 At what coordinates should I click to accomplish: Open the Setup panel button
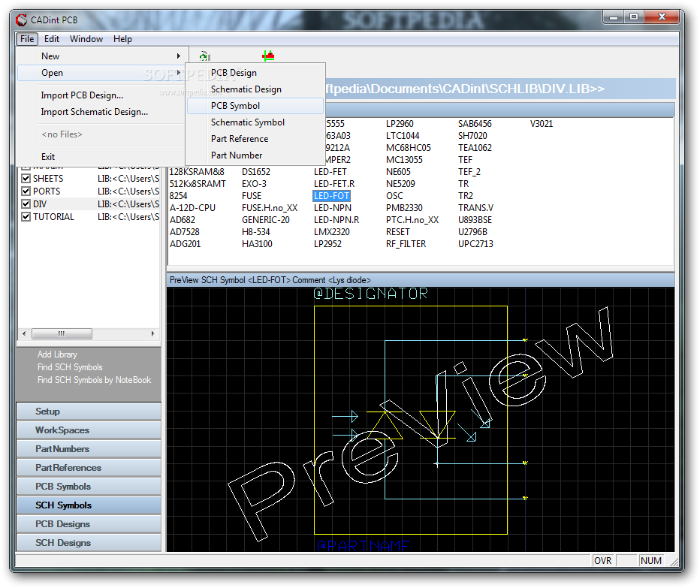(x=89, y=412)
